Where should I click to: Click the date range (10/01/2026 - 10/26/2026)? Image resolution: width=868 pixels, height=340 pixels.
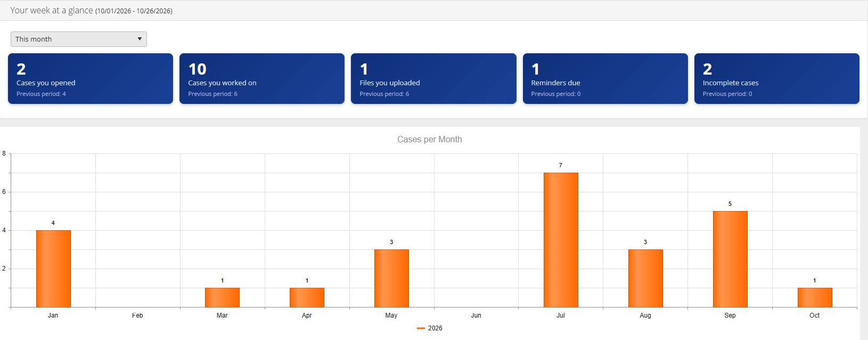coord(134,11)
